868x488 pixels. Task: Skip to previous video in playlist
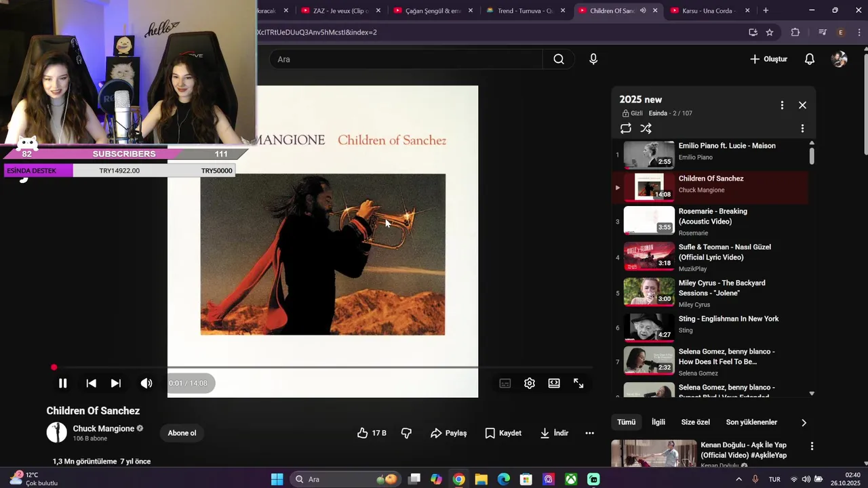point(91,383)
